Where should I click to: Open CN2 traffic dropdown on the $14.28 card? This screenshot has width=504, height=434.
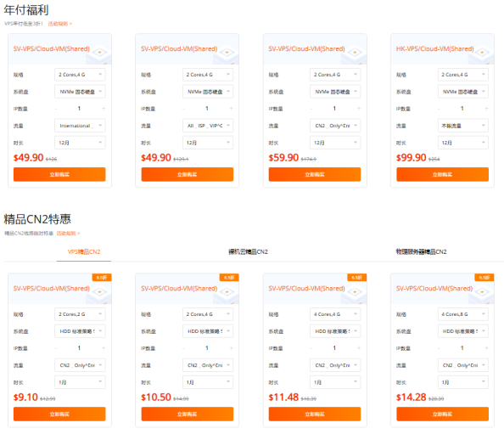coord(463,365)
